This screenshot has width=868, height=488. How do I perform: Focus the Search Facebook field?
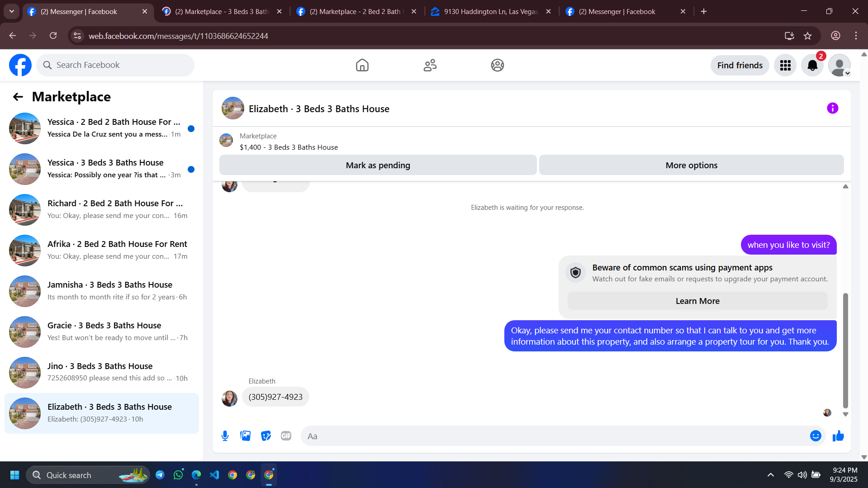pos(115,65)
